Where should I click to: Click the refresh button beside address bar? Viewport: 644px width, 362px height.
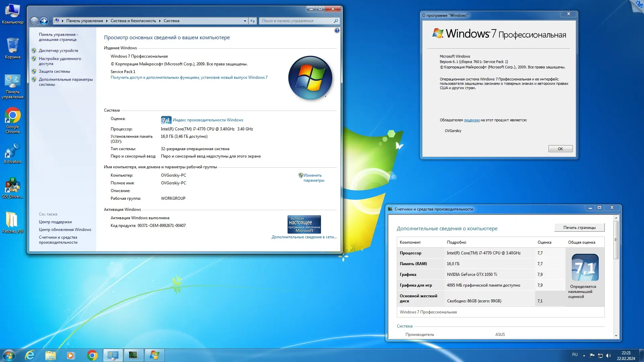click(x=253, y=21)
